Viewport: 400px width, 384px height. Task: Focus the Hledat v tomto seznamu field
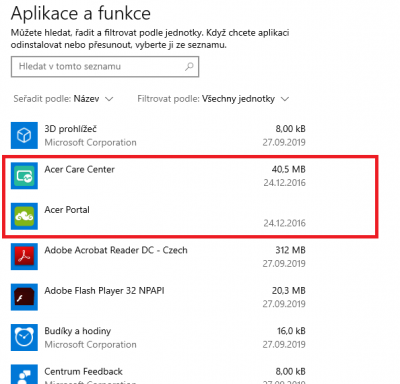[x=105, y=67]
